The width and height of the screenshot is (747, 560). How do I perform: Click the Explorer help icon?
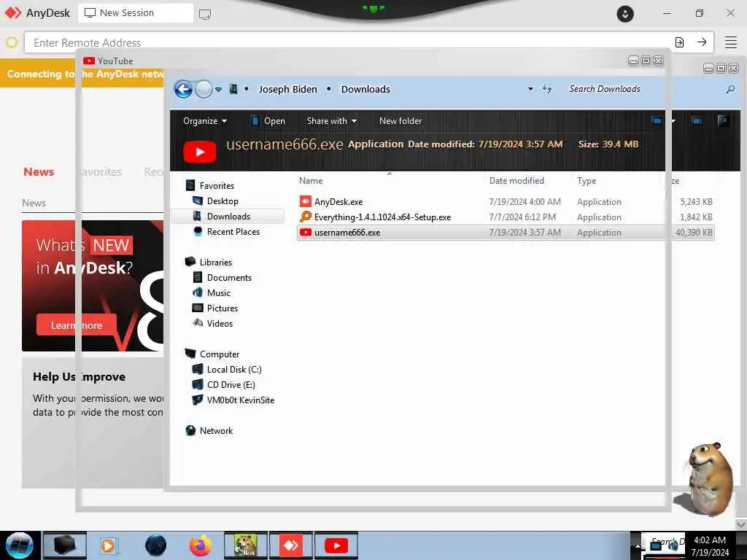pos(723,121)
